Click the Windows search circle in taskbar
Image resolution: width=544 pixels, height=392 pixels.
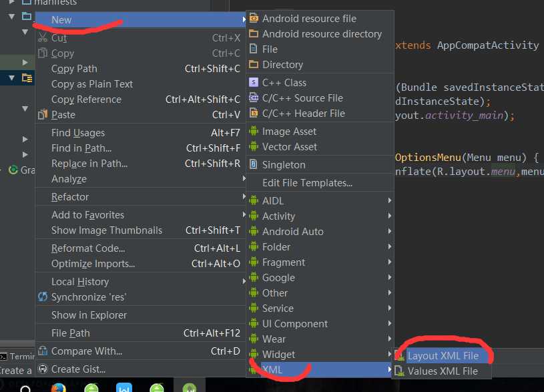25,389
